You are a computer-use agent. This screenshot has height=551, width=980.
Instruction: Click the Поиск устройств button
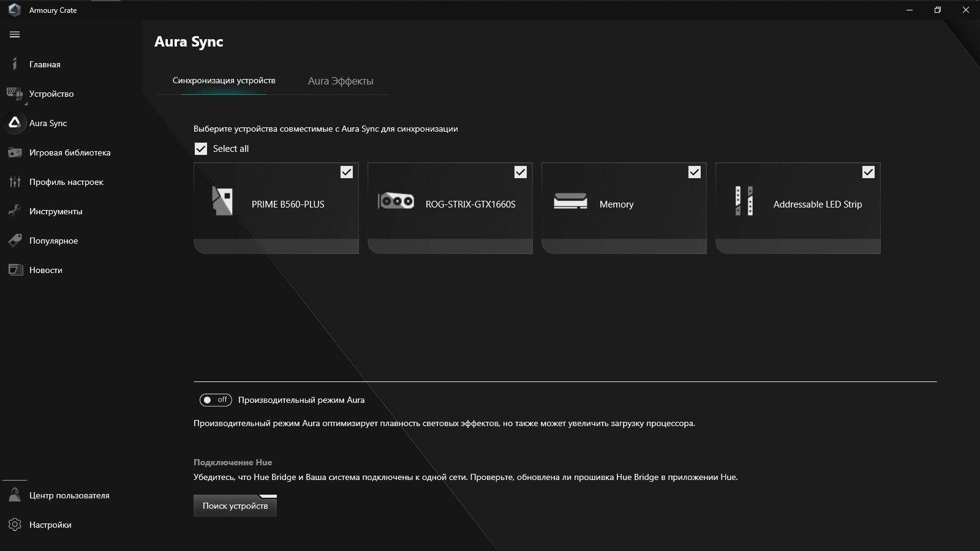tap(235, 506)
